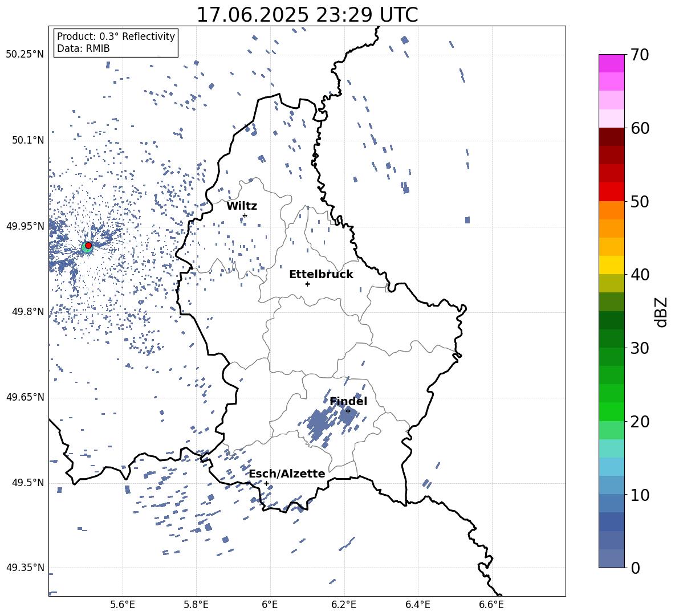Select the Findel city label
675x616 pixels.
coord(348,401)
